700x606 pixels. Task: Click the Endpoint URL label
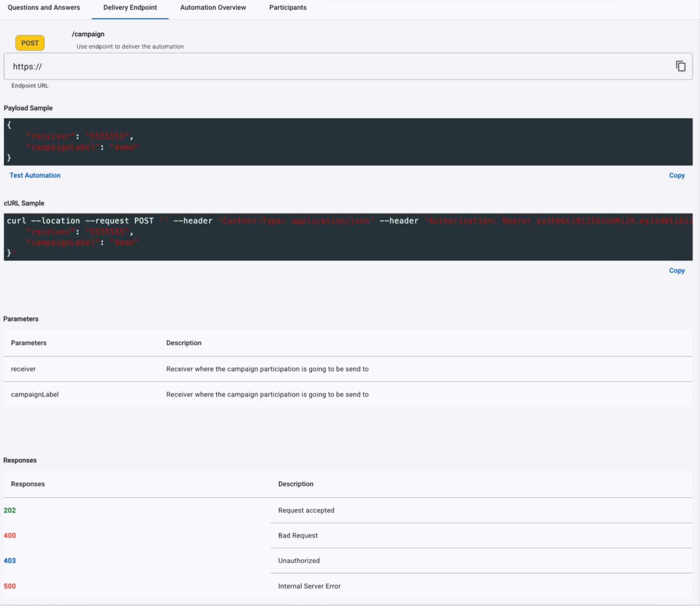coord(30,86)
